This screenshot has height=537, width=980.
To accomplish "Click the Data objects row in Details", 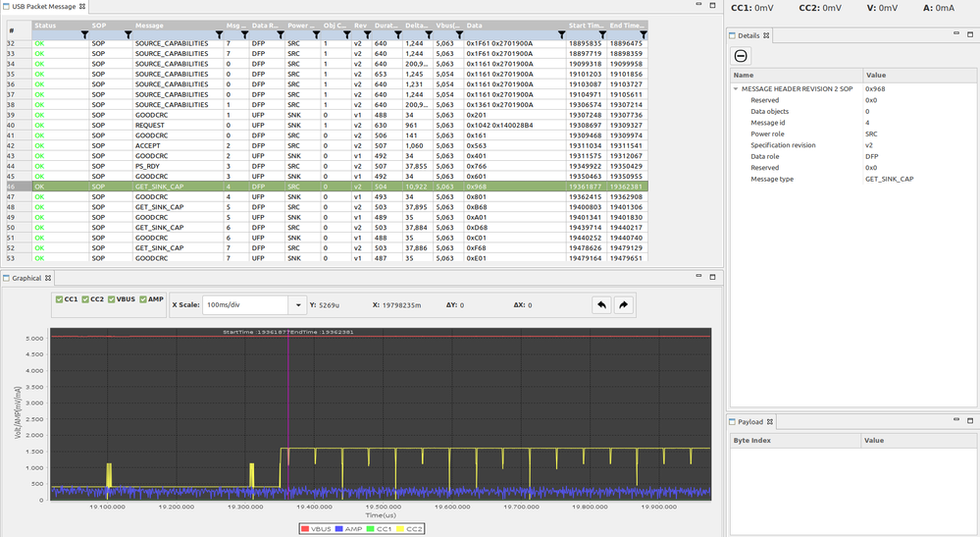I will 853,111.
